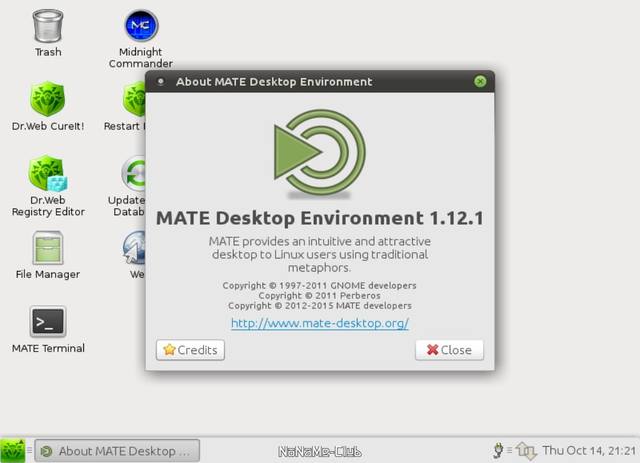Image resolution: width=640 pixels, height=463 pixels.
Task: Click the 'About MATE Desktop Environment' title text
Action: [274, 82]
